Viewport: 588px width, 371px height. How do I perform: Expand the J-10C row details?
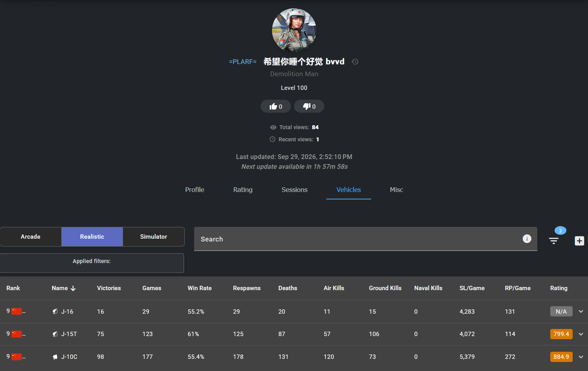click(x=581, y=357)
